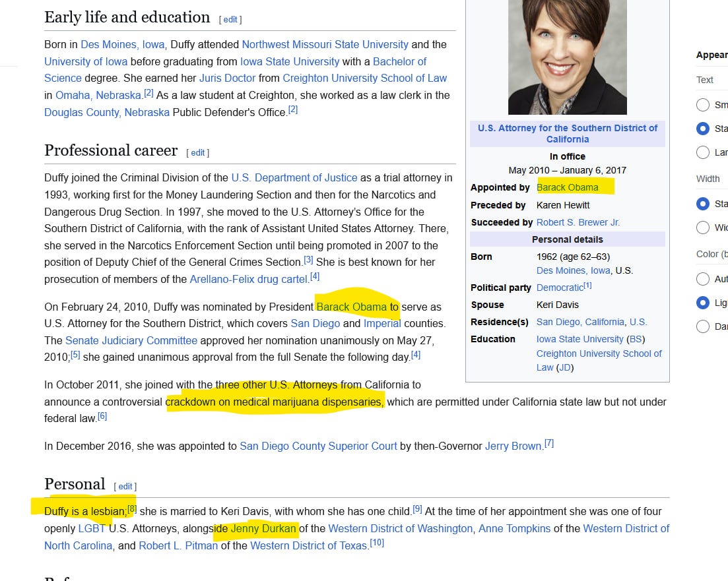The image size is (728, 581).
Task: Open Senate Judiciary Committee link
Action: pyautogui.click(x=131, y=340)
